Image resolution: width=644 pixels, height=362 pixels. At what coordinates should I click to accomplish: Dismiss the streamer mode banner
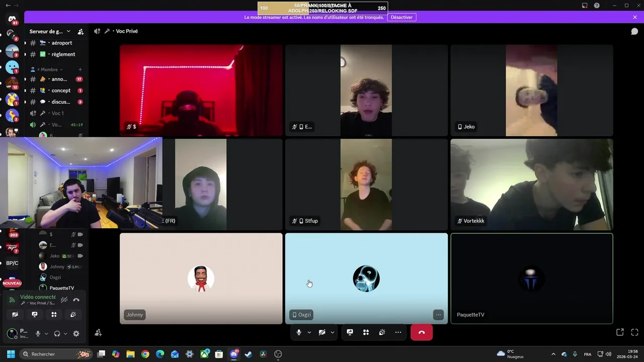[x=635, y=17]
